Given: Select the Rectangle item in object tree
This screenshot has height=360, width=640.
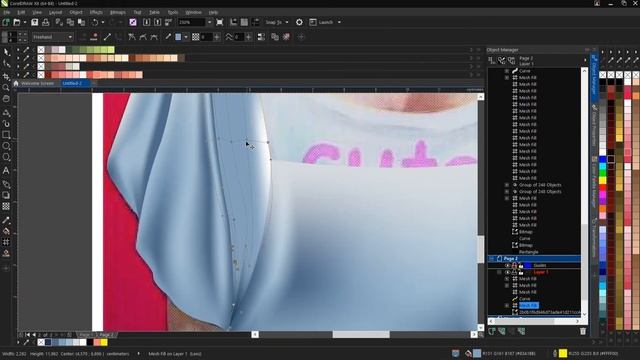Looking at the screenshot, I should pyautogui.click(x=529, y=252).
